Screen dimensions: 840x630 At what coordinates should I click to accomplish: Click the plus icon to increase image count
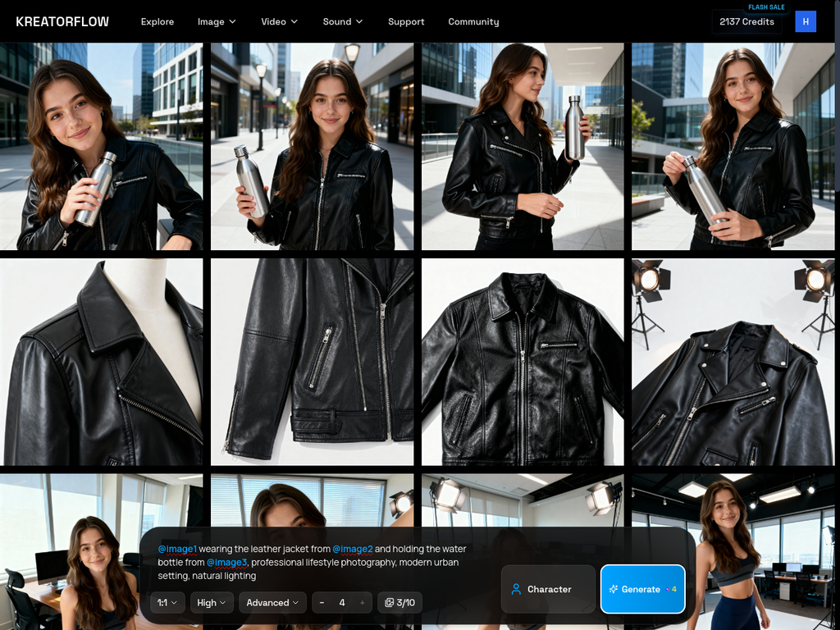362,602
